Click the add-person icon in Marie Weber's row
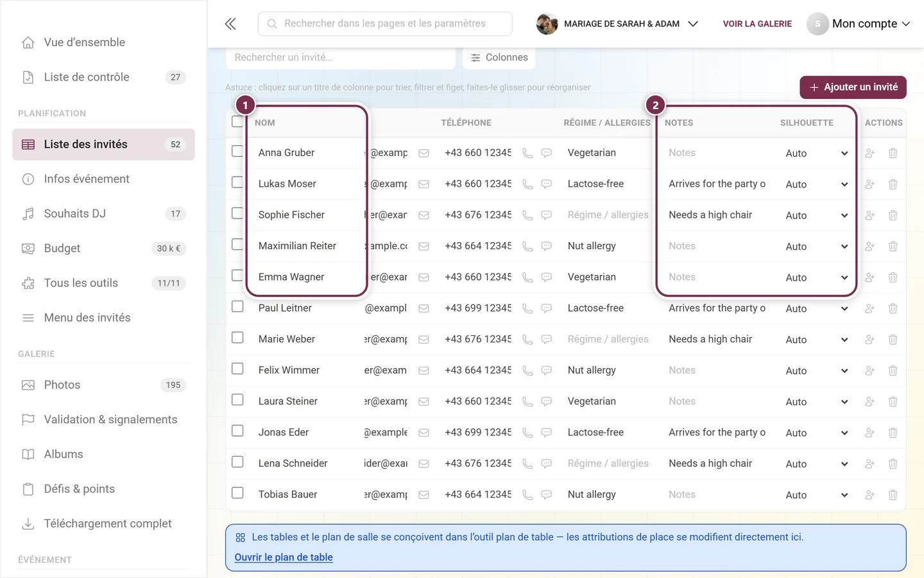 click(x=869, y=339)
